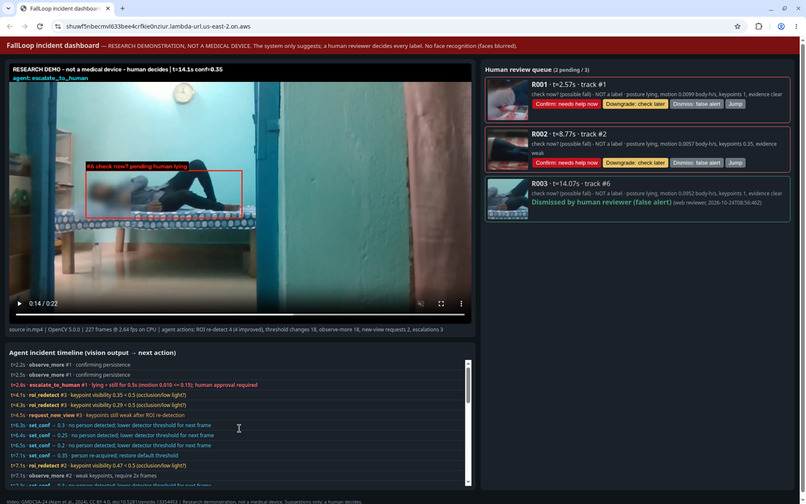Jump to R001 in video

(x=735, y=104)
